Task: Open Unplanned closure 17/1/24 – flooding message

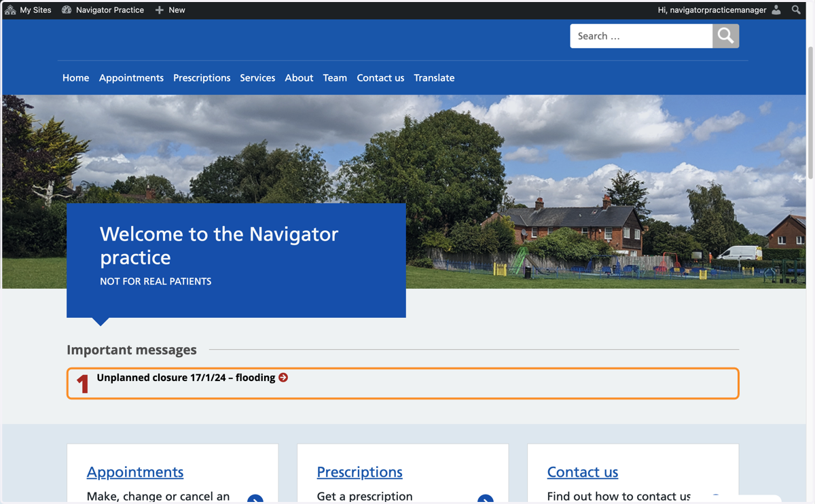Action: pyautogui.click(x=186, y=378)
